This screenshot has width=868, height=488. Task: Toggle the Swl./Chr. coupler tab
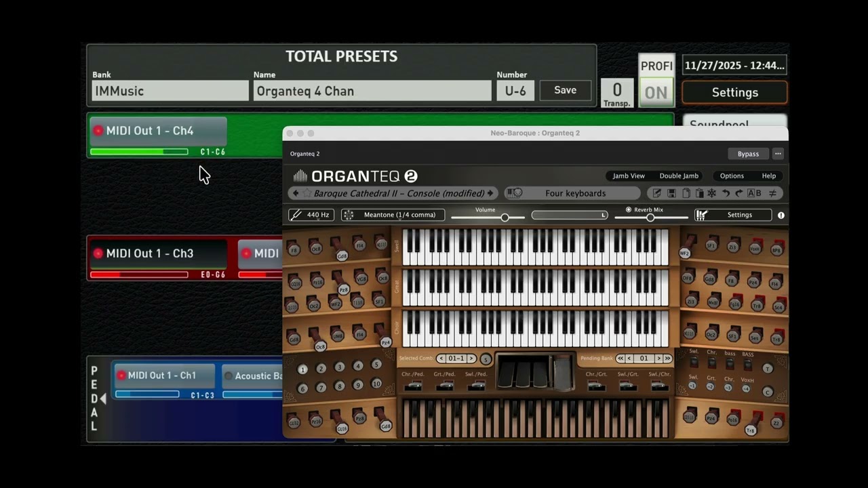[660, 385]
